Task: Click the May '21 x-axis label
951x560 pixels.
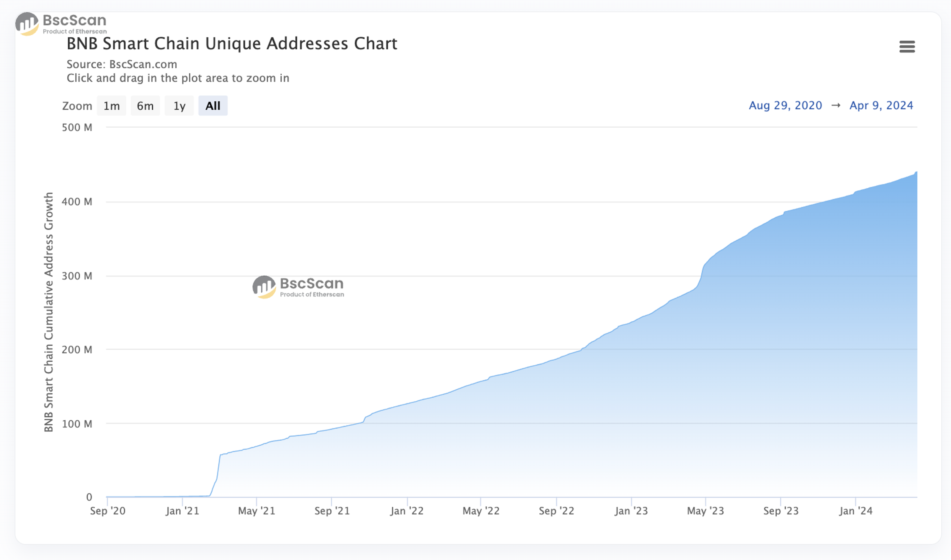Action: (x=257, y=511)
